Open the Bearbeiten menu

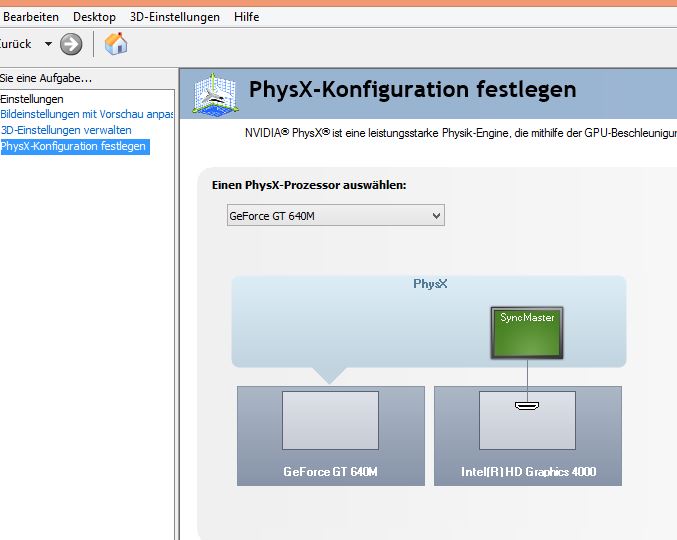click(x=30, y=17)
